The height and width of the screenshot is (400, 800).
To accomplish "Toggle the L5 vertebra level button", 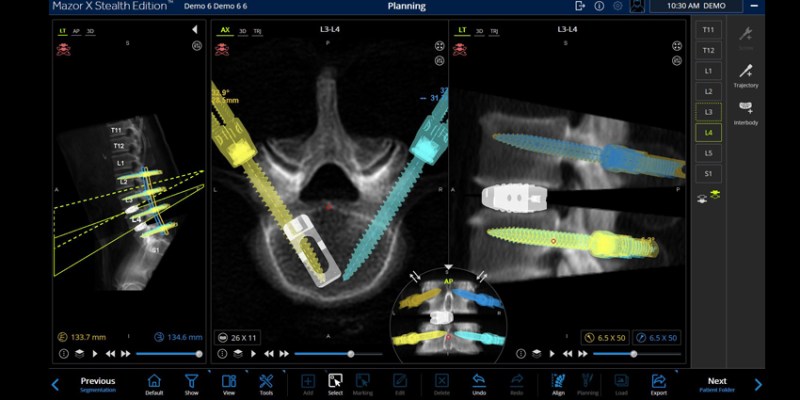I will 709,153.
